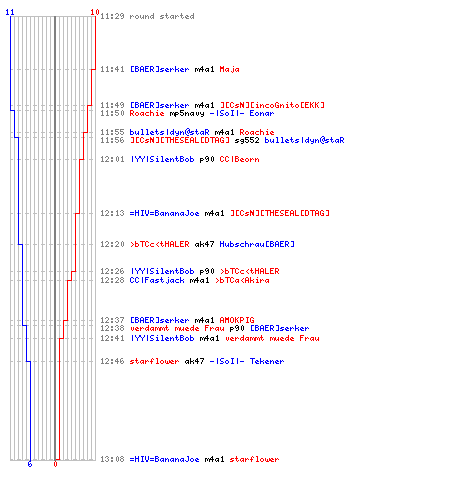Select -|SoI|- Tekener victim name
This screenshot has width=450, height=500.
[247, 361]
